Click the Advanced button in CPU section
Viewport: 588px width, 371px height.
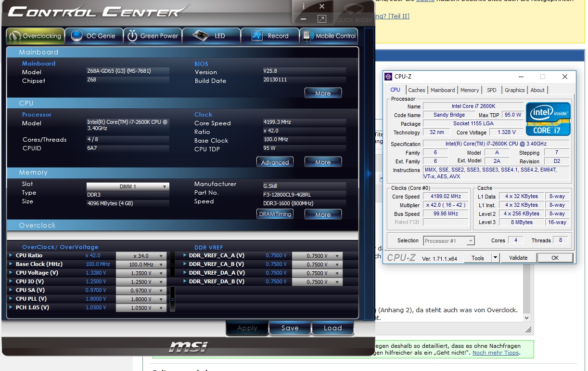[275, 162]
